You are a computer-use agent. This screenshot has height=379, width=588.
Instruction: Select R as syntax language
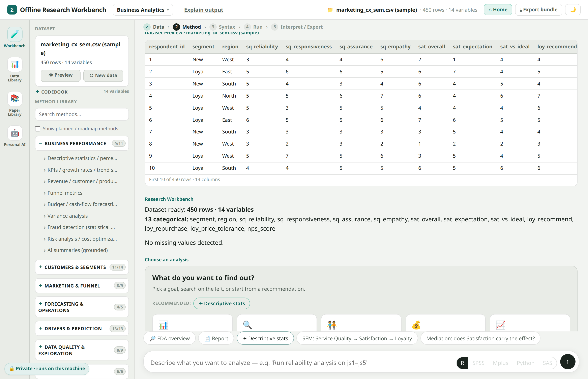coord(462,363)
